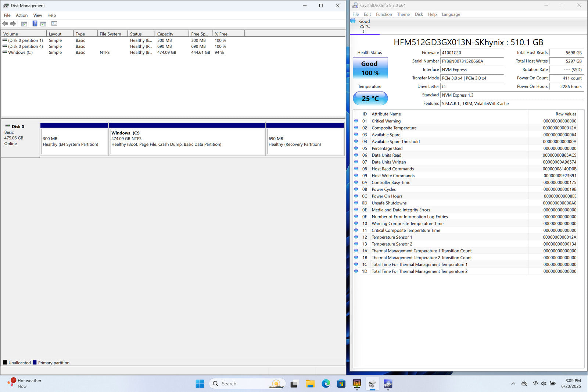Click the Primary partition blue legend swatch

click(x=35, y=362)
